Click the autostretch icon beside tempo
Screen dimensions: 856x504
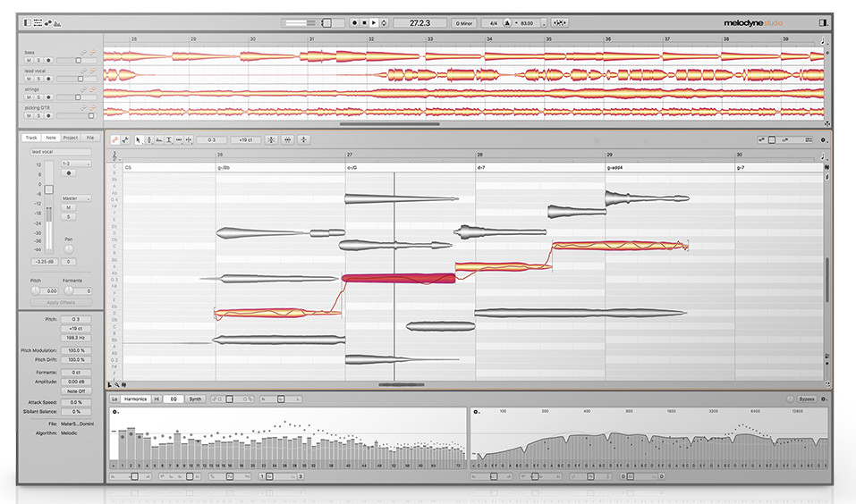coord(560,23)
